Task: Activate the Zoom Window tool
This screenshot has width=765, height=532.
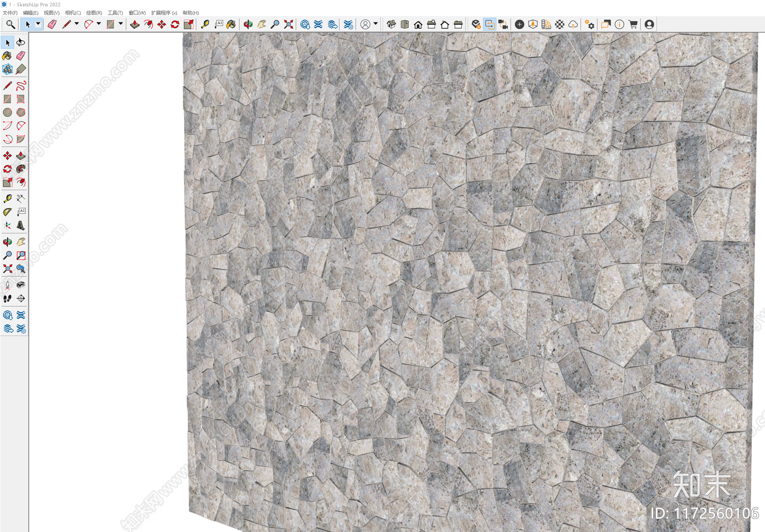Action: click(21, 255)
